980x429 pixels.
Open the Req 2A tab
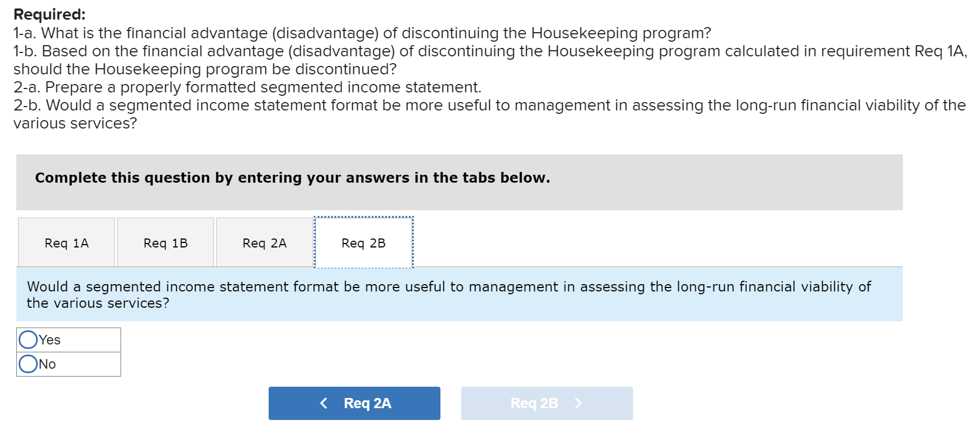click(264, 242)
